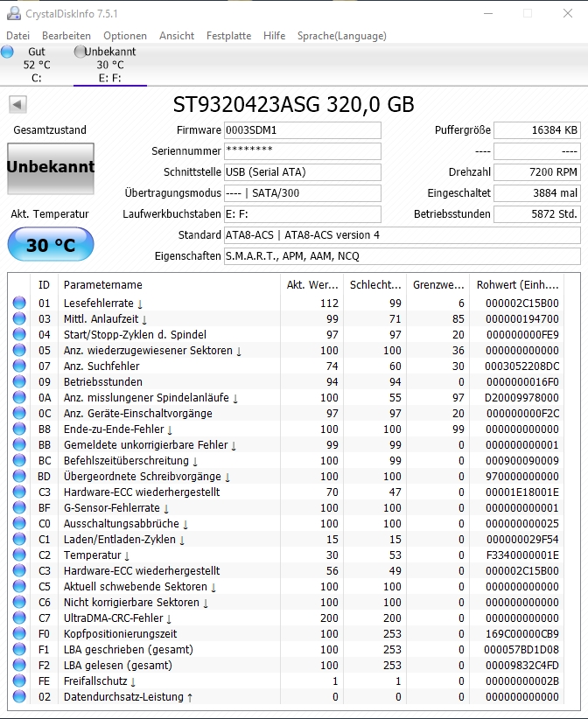The height and width of the screenshot is (719, 588).
Task: Click status icon for C2 Temperatur row
Action: 19,555
